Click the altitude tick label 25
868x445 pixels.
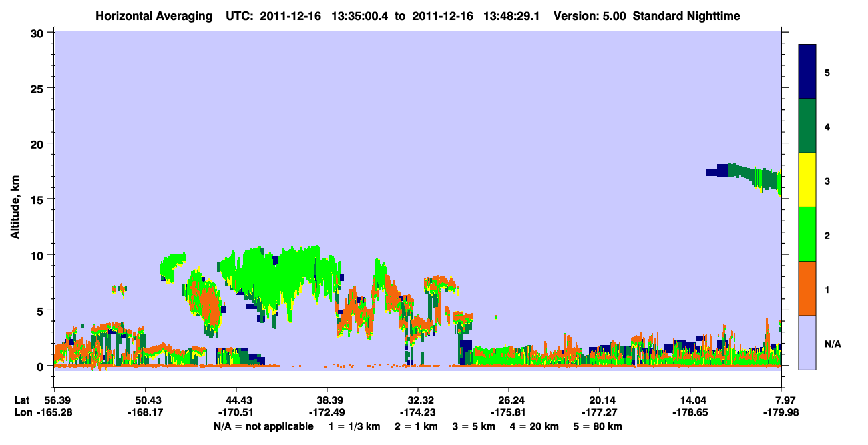pos(39,88)
